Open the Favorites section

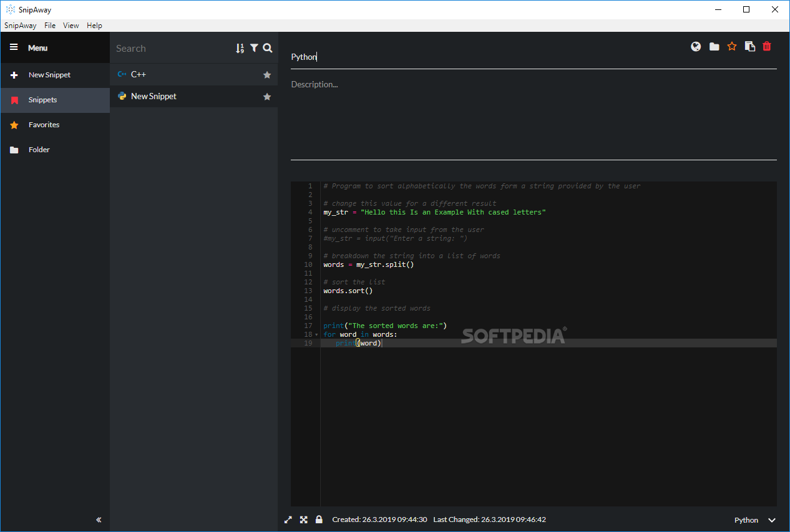tap(55, 125)
